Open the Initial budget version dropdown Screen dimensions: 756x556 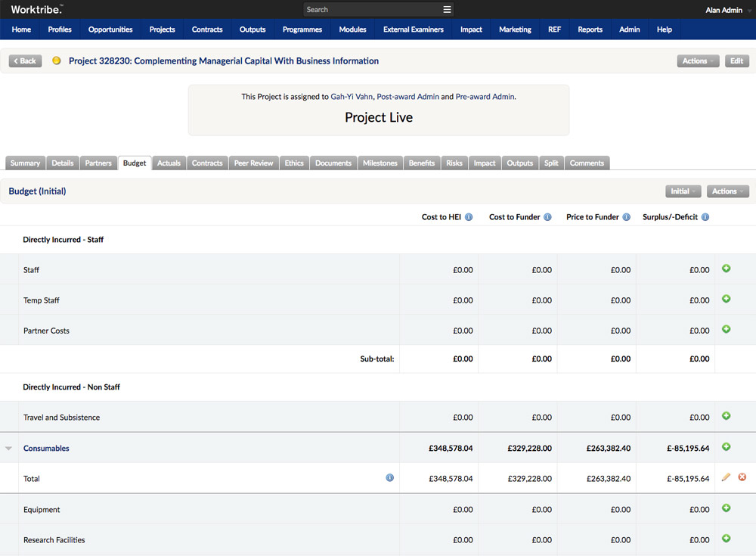point(683,191)
